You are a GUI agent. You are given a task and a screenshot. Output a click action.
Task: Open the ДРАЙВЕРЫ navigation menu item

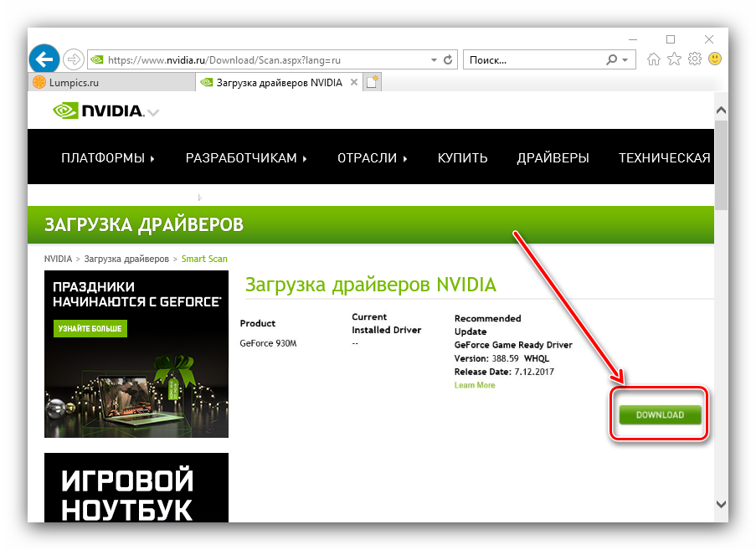tap(553, 158)
